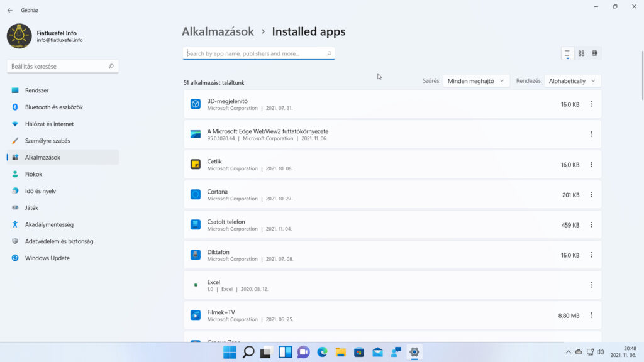
Task: Click the vertical scrollbar of the app list
Action: [x=642, y=75]
